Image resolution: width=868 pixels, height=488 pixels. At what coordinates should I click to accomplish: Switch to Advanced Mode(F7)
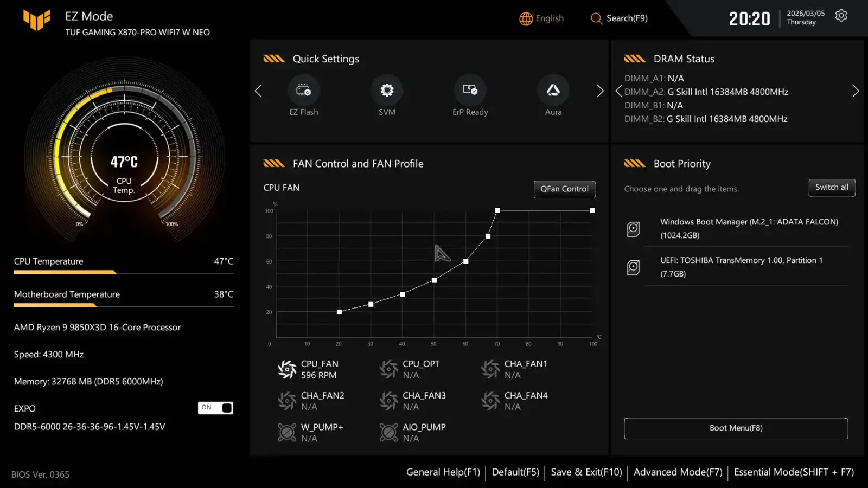coord(678,472)
